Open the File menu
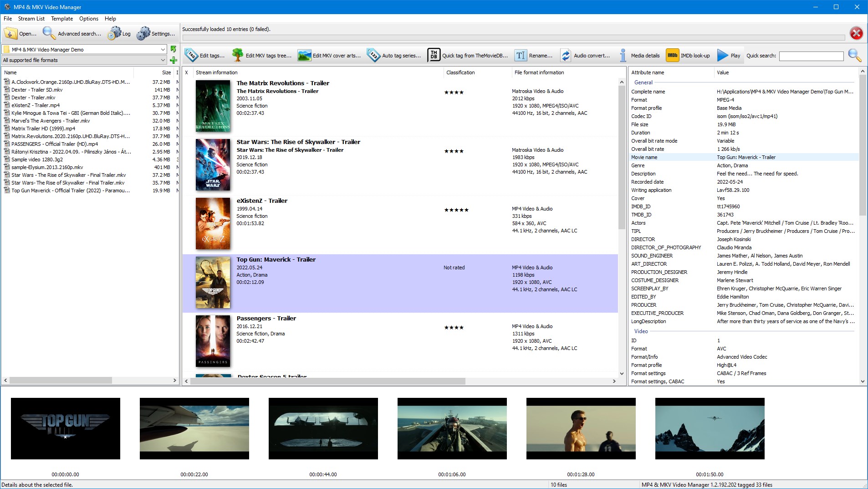 pyautogui.click(x=8, y=19)
